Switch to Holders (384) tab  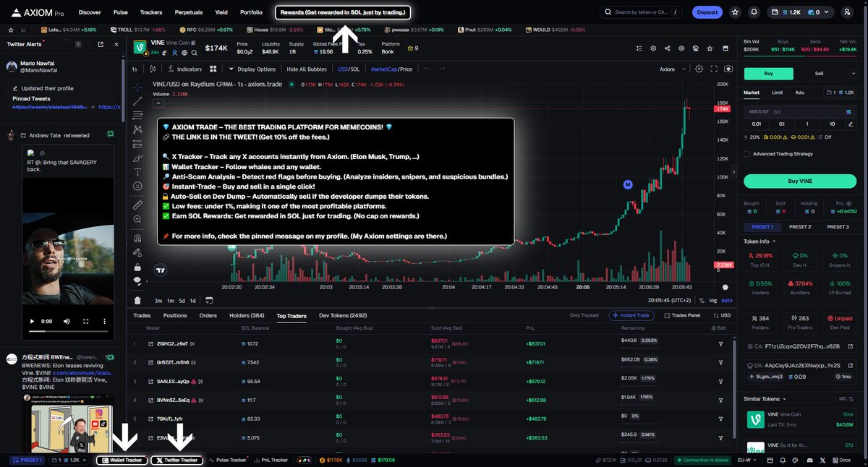[x=247, y=315]
